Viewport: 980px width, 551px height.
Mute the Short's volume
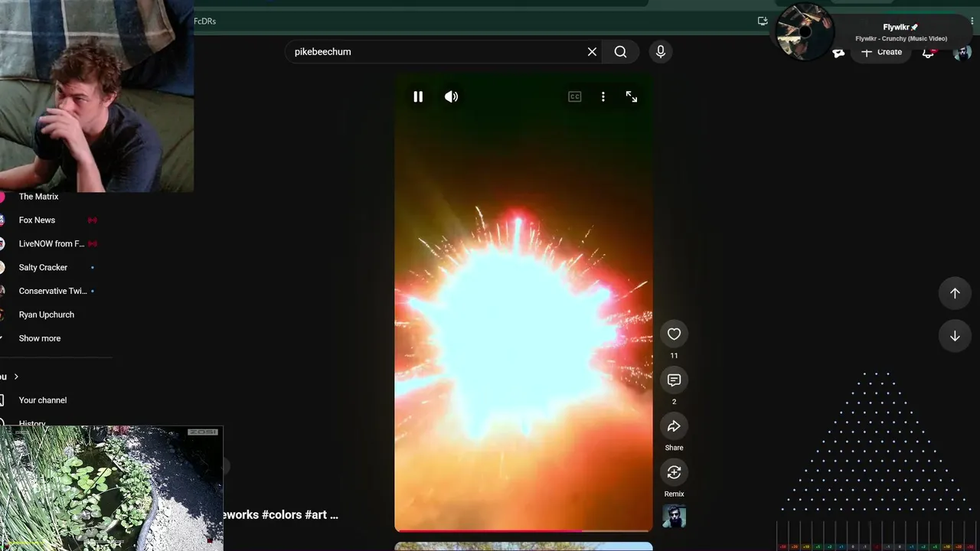[x=452, y=96]
